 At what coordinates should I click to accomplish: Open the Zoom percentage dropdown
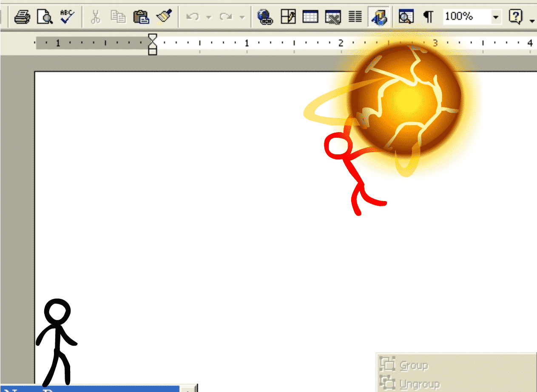coord(496,17)
